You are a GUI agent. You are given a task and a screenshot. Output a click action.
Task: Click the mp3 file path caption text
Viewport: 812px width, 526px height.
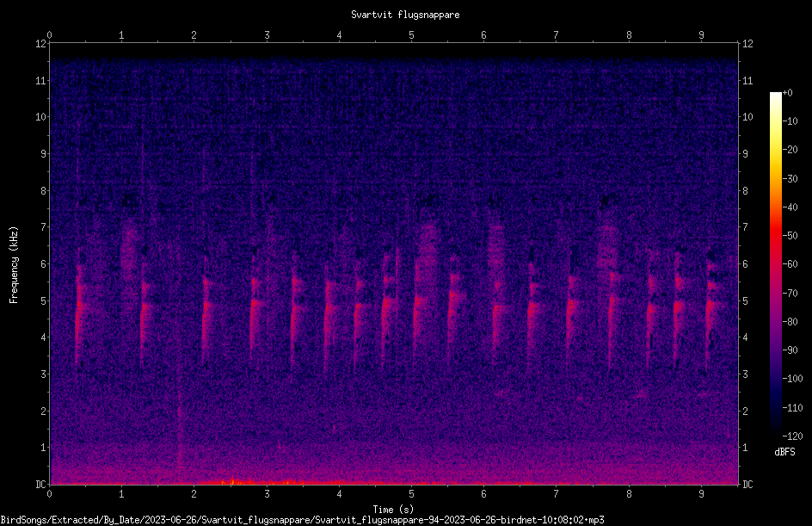coord(302,520)
